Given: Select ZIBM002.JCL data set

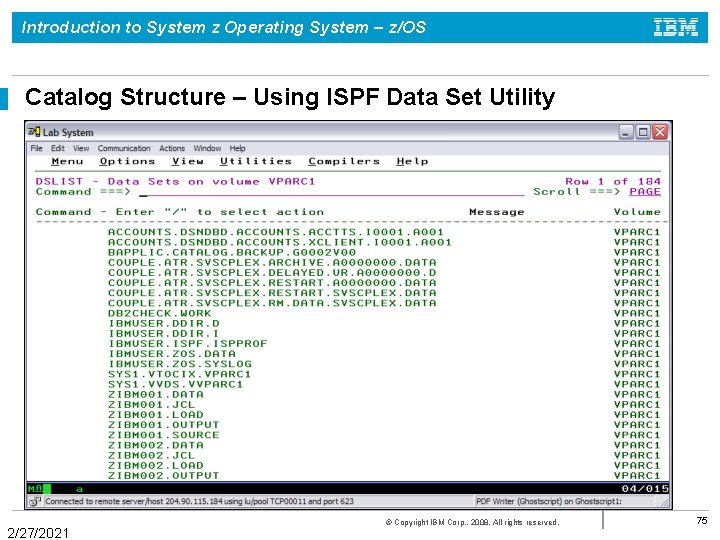Looking at the screenshot, I should tap(152, 455).
